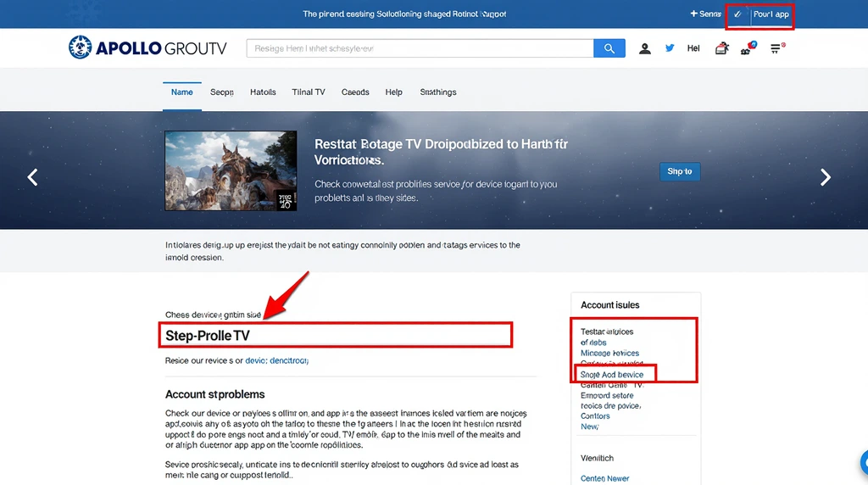Click the 'Step-Prolle TV' heading
868x485 pixels.
click(208, 336)
